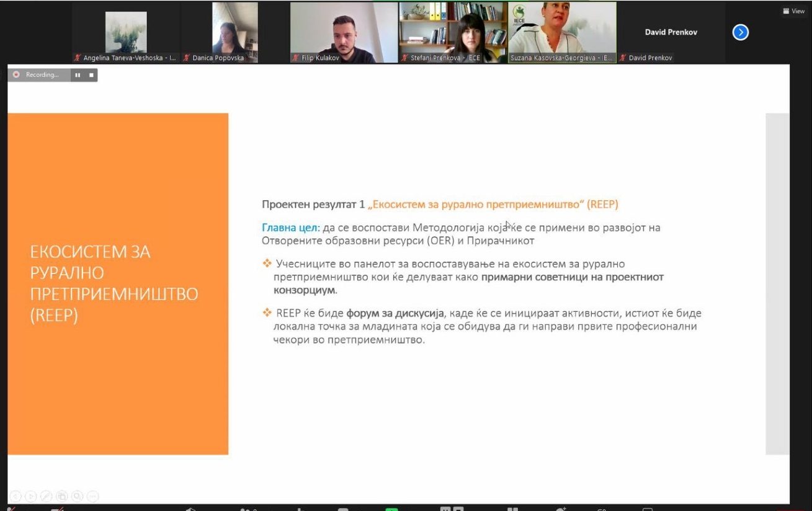
Task: Go to previous slide in presentation controls
Action: coord(16,496)
